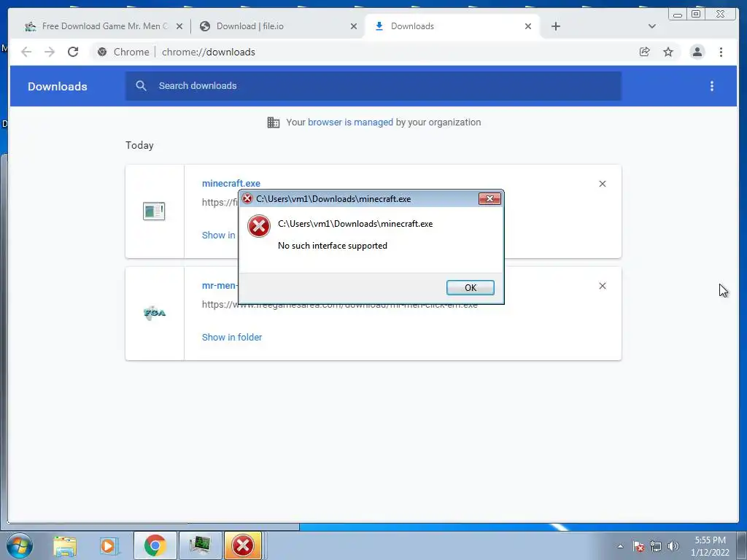Click the red error icon in dialog
Viewport: 747px width, 560px height.
(x=259, y=226)
